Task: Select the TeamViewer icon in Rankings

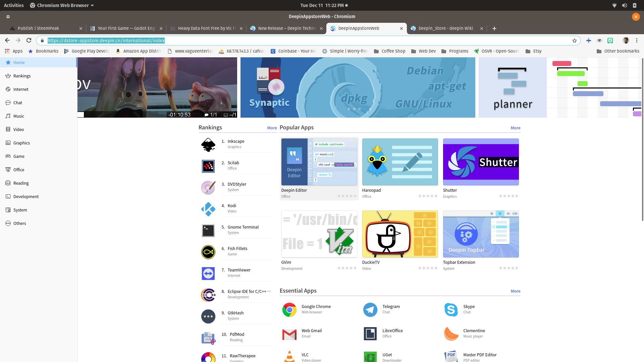Action: click(208, 274)
